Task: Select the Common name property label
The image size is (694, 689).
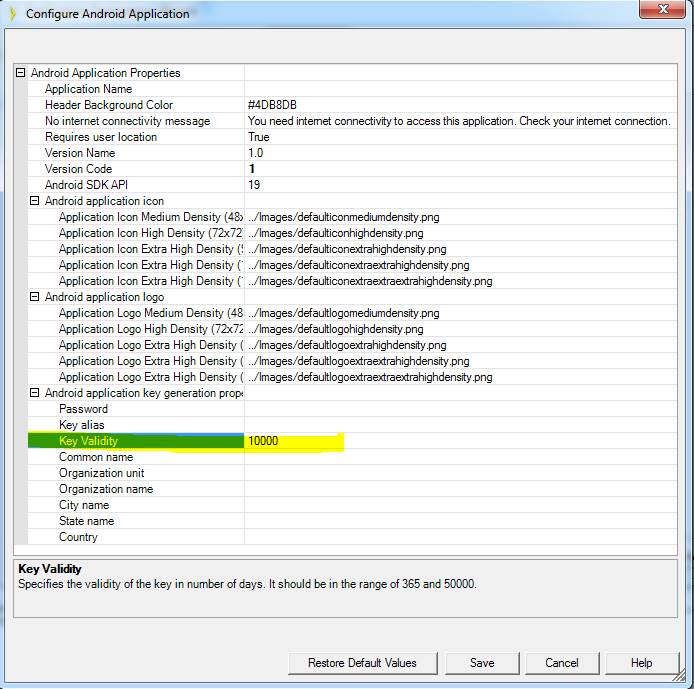Action: click(x=96, y=457)
